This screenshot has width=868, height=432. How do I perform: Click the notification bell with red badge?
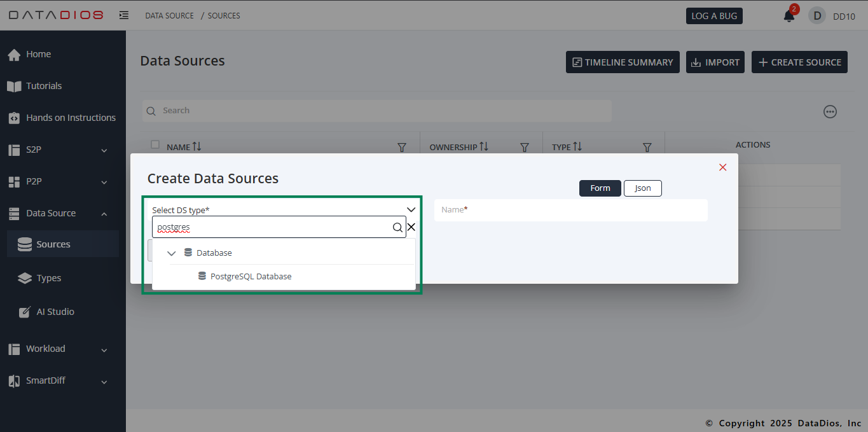click(x=789, y=15)
